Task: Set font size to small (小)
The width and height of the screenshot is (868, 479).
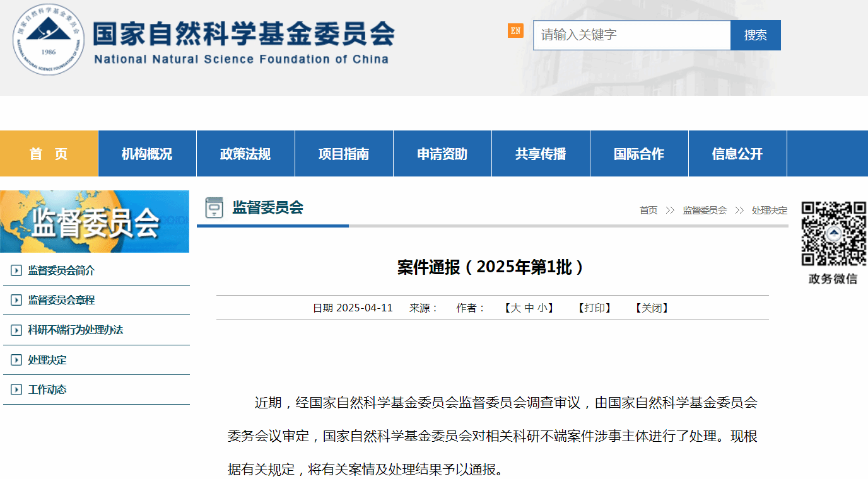Action: 542,308
